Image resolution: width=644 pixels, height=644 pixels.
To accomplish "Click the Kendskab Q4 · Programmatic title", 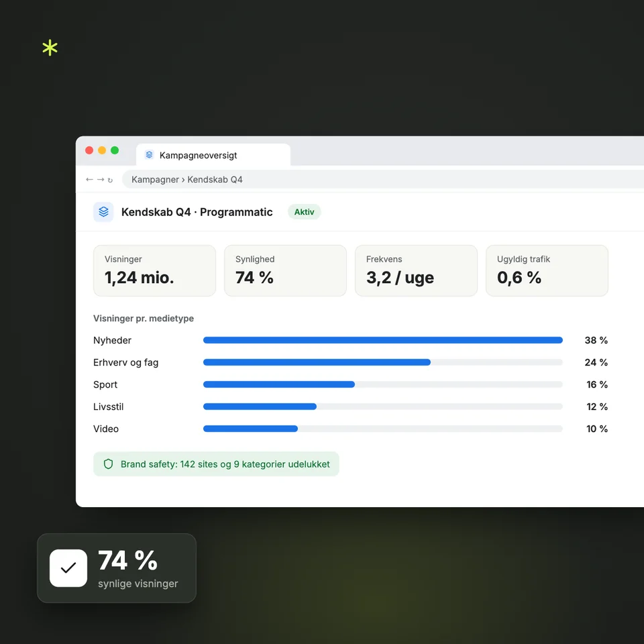I will point(197,212).
